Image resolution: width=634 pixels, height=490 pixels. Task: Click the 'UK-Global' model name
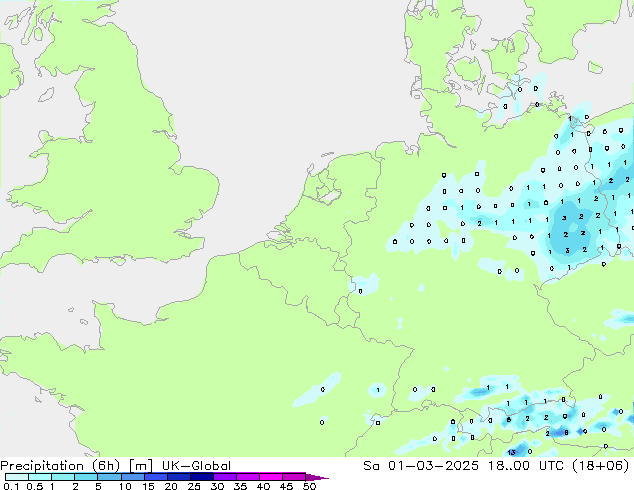(196, 466)
